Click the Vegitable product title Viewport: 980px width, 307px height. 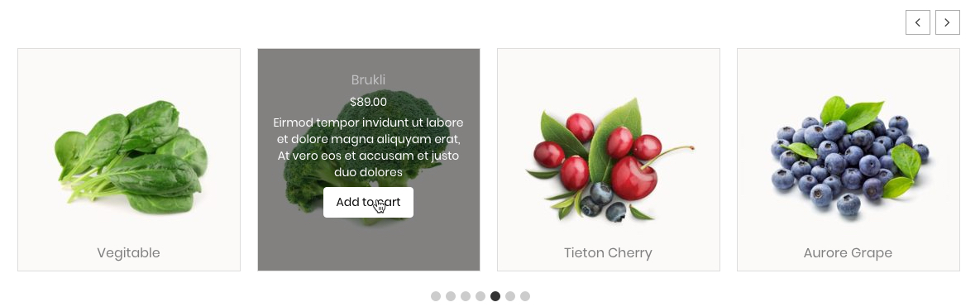point(128,252)
